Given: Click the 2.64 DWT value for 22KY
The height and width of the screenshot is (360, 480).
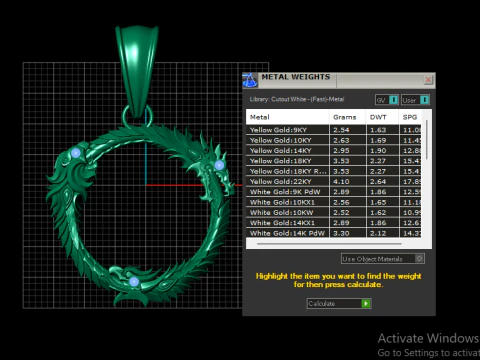Looking at the screenshot, I should [378, 182].
